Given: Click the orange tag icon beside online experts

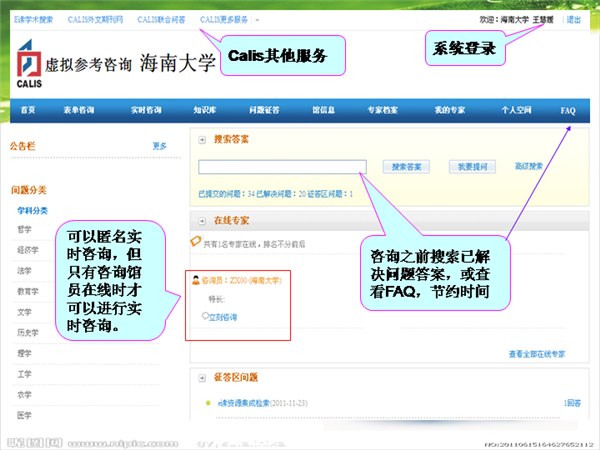Looking at the screenshot, I should click(196, 241).
